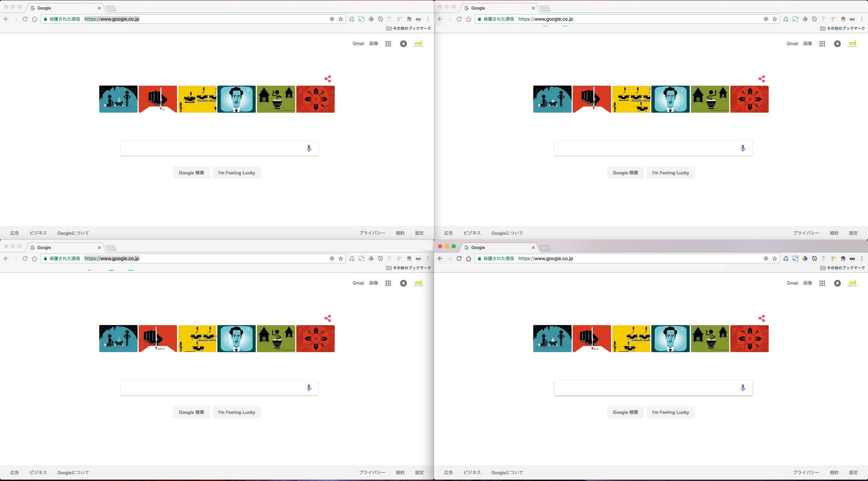Viewport: 868px width, 481px height.
Task: Start voice search microphone in the top-left window
Action: point(309,148)
